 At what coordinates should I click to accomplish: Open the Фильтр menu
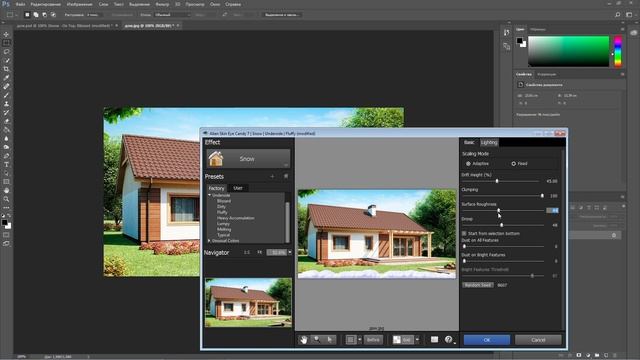click(x=162, y=4)
